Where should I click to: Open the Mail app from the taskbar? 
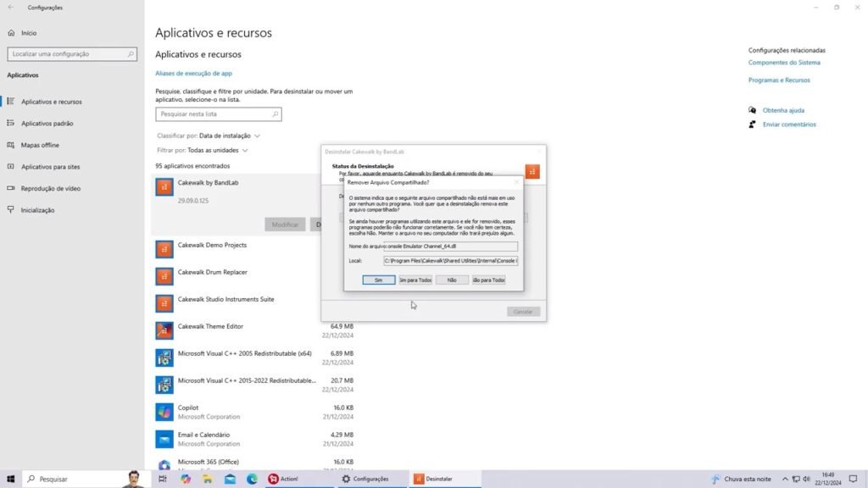pos(230,480)
